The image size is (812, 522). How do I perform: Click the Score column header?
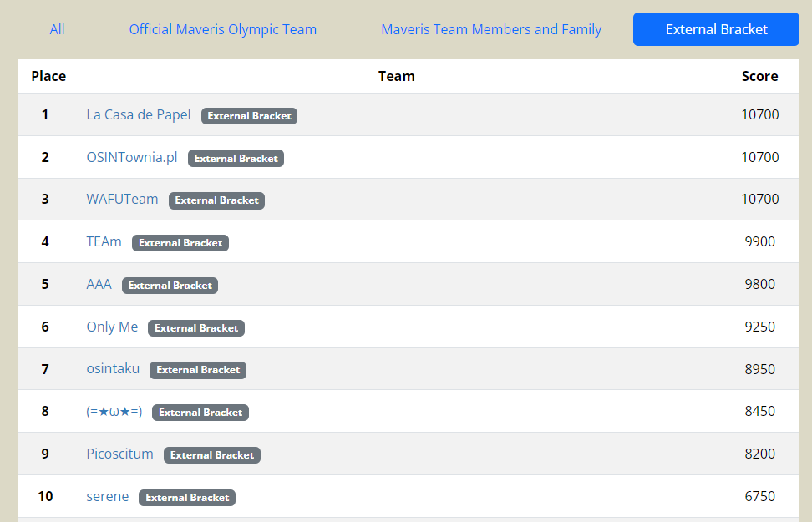coord(759,76)
